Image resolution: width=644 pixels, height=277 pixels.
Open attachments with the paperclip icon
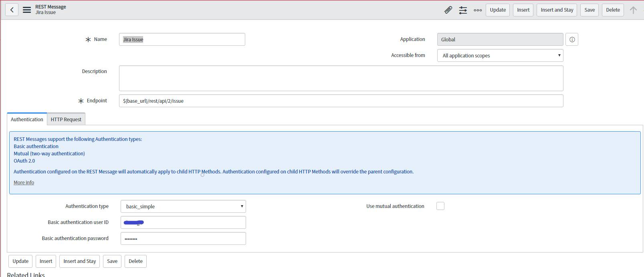point(448,10)
